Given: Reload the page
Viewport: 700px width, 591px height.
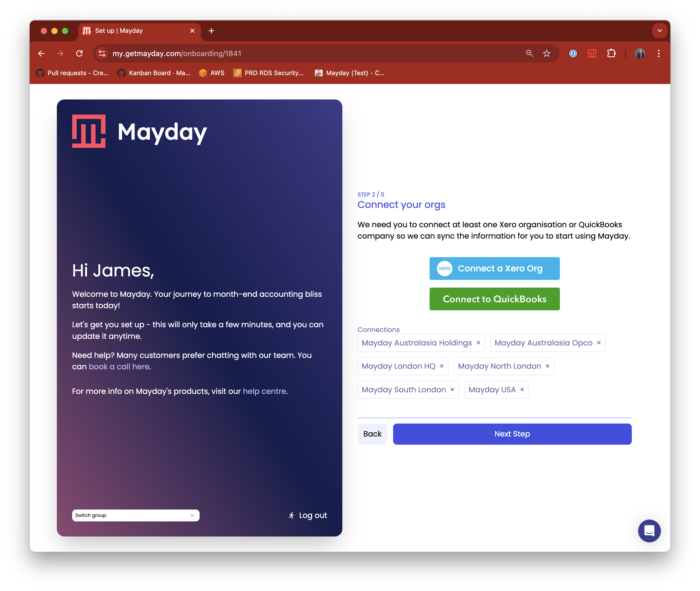Looking at the screenshot, I should [x=79, y=54].
